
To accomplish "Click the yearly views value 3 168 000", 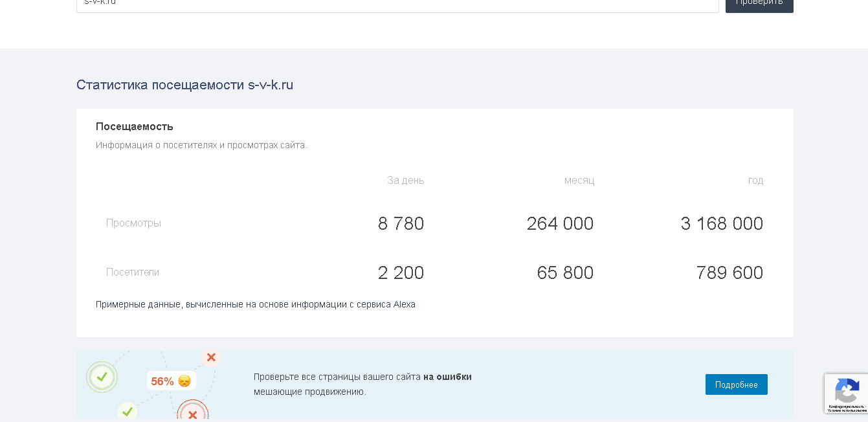I will pos(722,224).
